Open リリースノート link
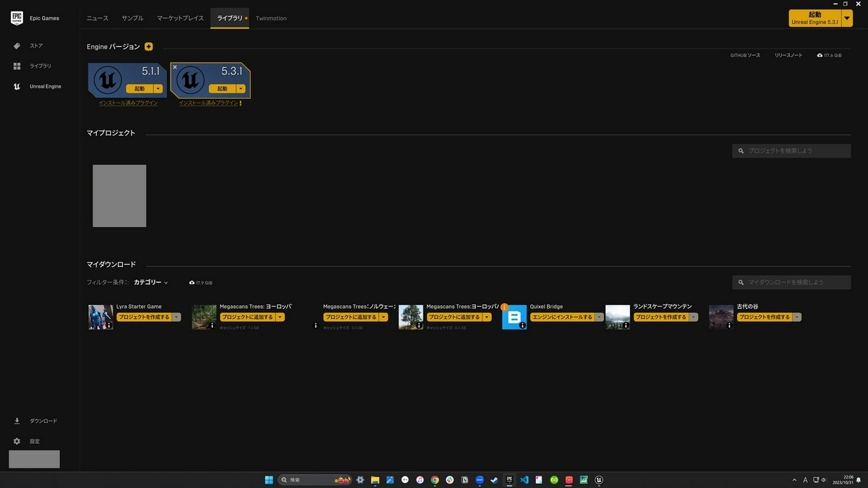This screenshot has width=868, height=488. tap(788, 56)
